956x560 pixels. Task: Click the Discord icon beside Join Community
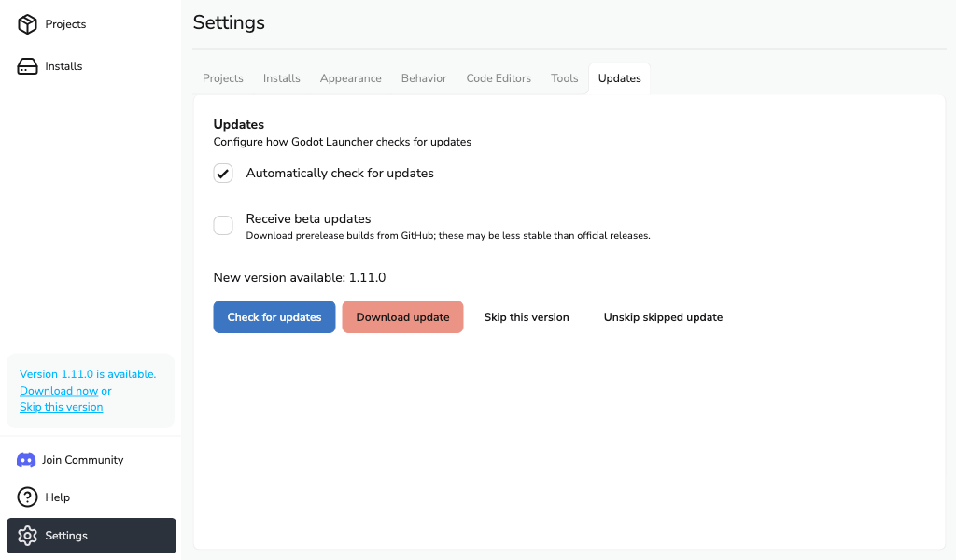click(x=25, y=460)
